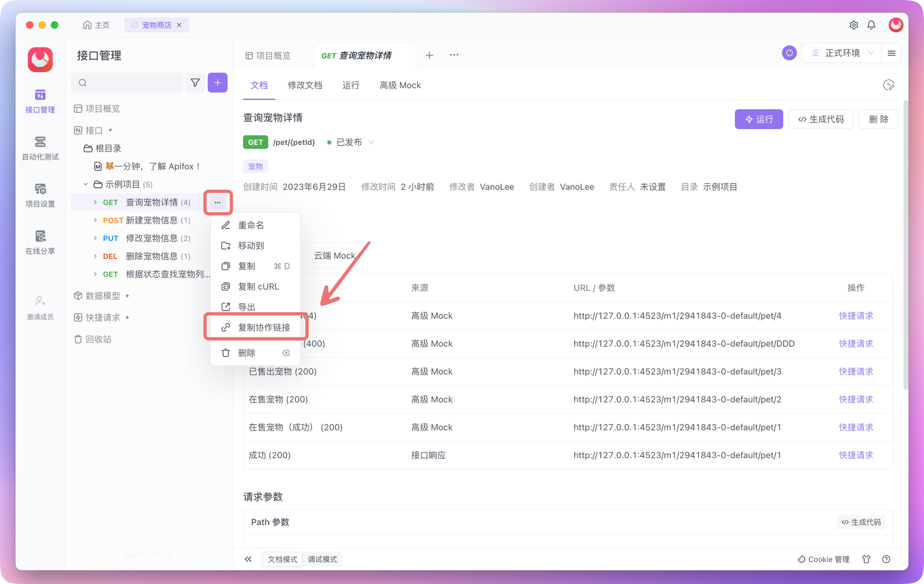
Task: Click 快捷请求 link for pet/3 row
Action: [856, 372]
